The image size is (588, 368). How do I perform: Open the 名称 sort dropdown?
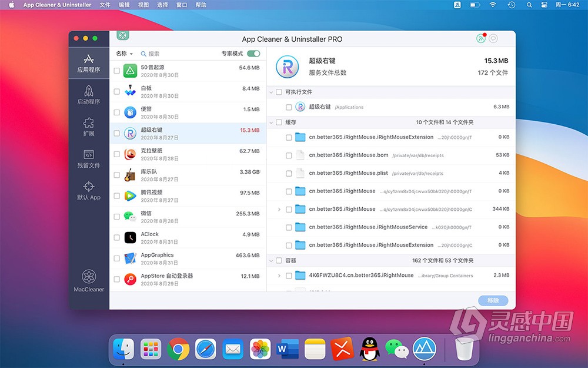tap(124, 54)
